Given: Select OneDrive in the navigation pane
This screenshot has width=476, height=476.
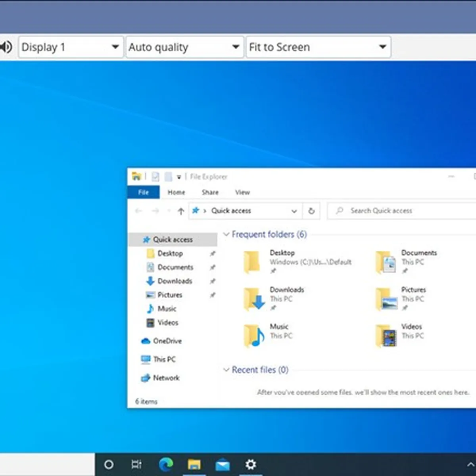Looking at the screenshot, I should [167, 341].
